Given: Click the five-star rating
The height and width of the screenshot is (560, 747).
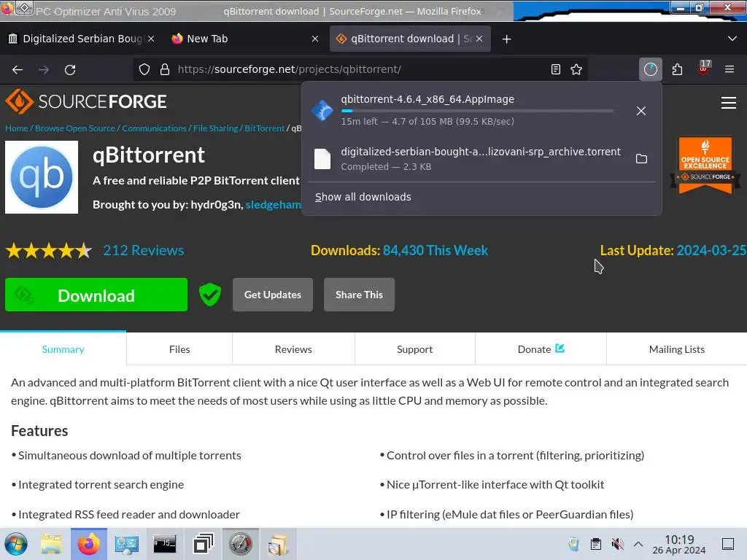Looking at the screenshot, I should 49,251.
